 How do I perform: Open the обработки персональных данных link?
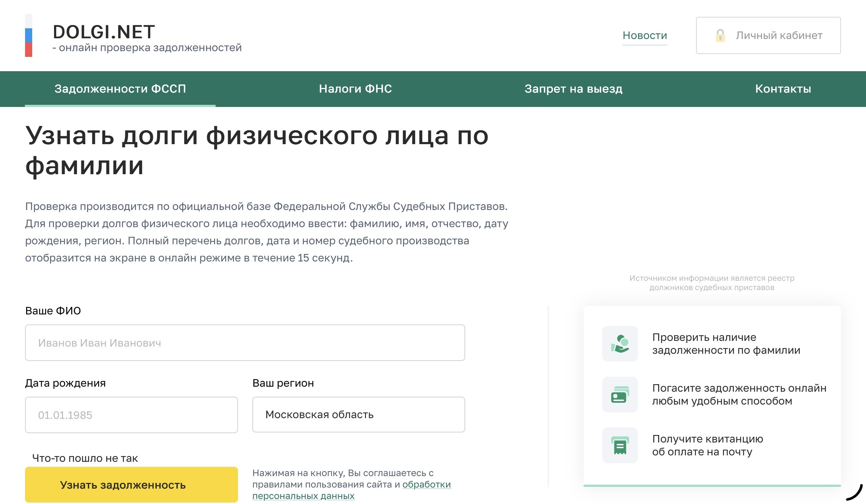click(426, 485)
